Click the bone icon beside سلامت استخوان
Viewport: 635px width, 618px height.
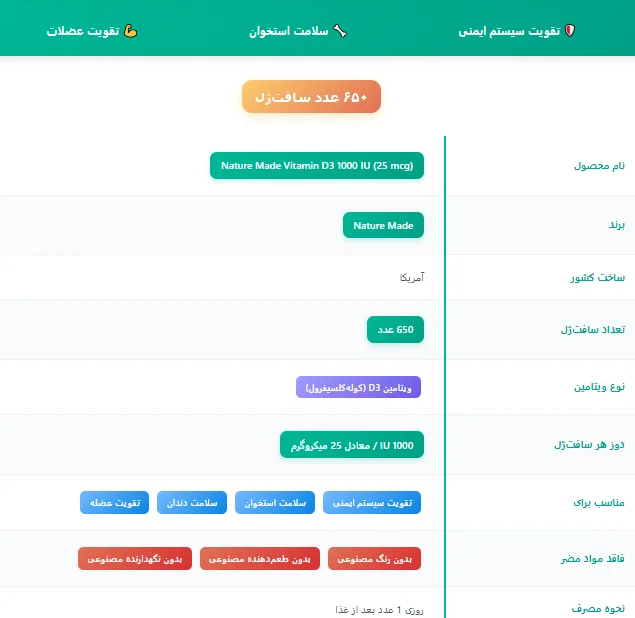[340, 31]
